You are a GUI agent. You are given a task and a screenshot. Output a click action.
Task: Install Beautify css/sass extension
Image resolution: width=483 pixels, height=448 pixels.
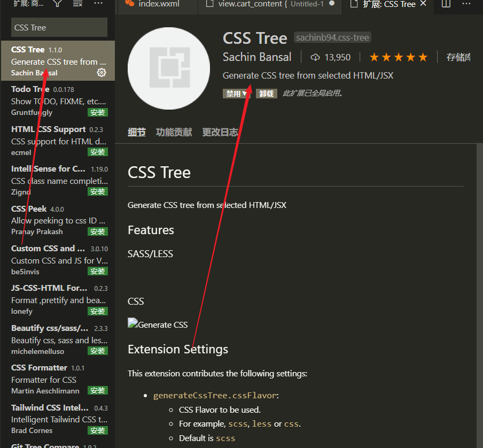[98, 351]
